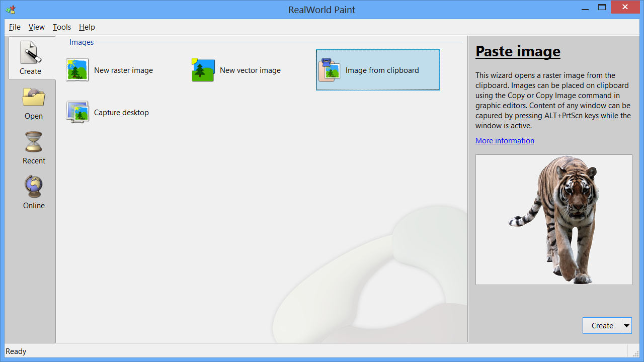This screenshot has height=362, width=644.
Task: Open the Help menu
Action: (x=87, y=27)
